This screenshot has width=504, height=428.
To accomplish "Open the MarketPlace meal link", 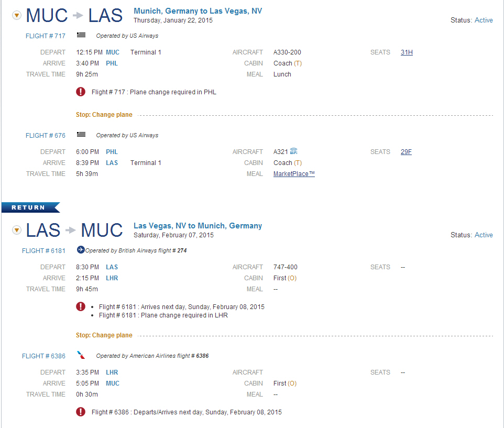I will [x=294, y=174].
